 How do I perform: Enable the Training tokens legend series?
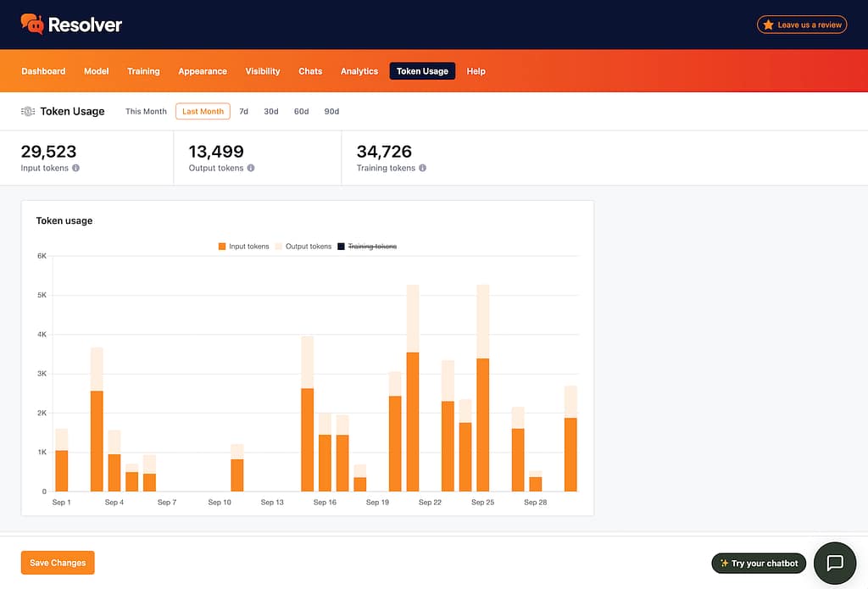[367, 247]
